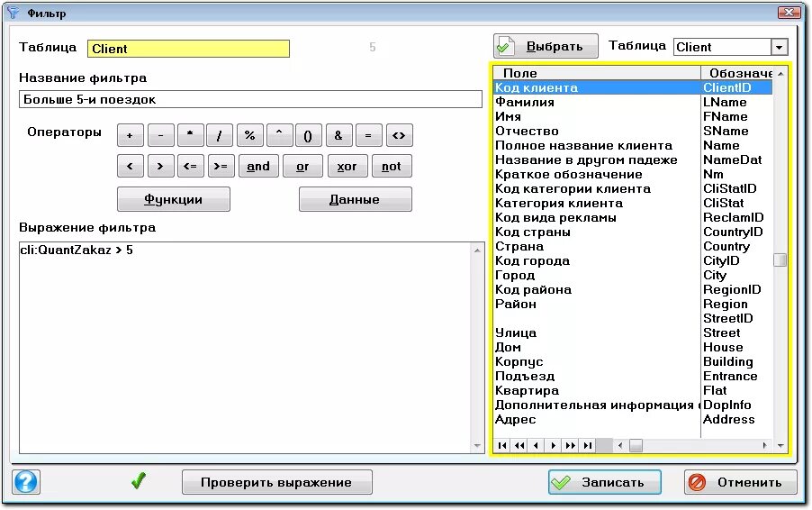Click field list horizontal scrollbar right arrow

[765, 445]
